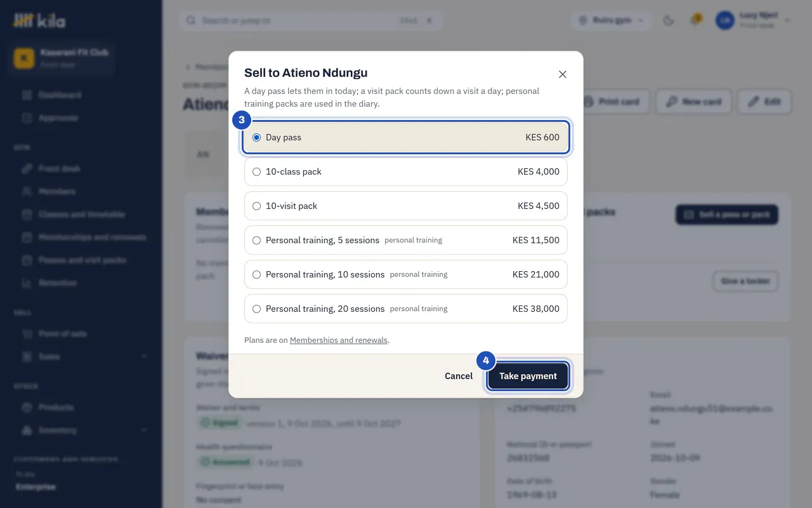Toggle dark mode moon icon
The image size is (812, 508).
668,21
